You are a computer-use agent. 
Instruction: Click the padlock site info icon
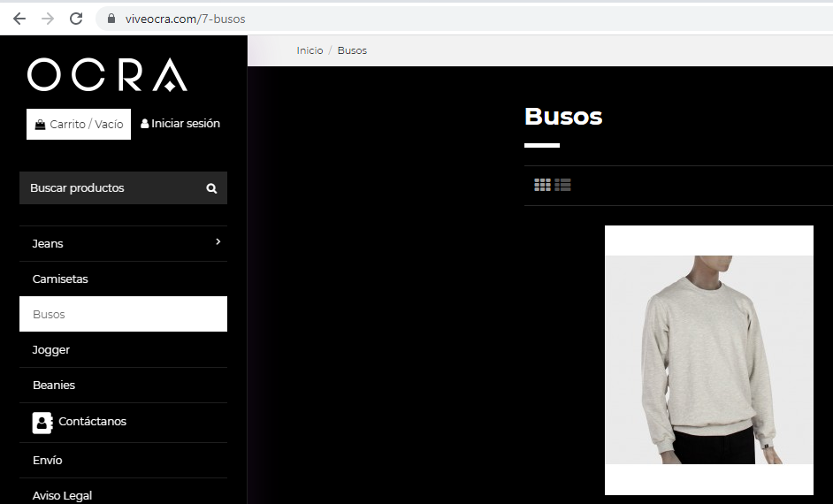pos(111,19)
